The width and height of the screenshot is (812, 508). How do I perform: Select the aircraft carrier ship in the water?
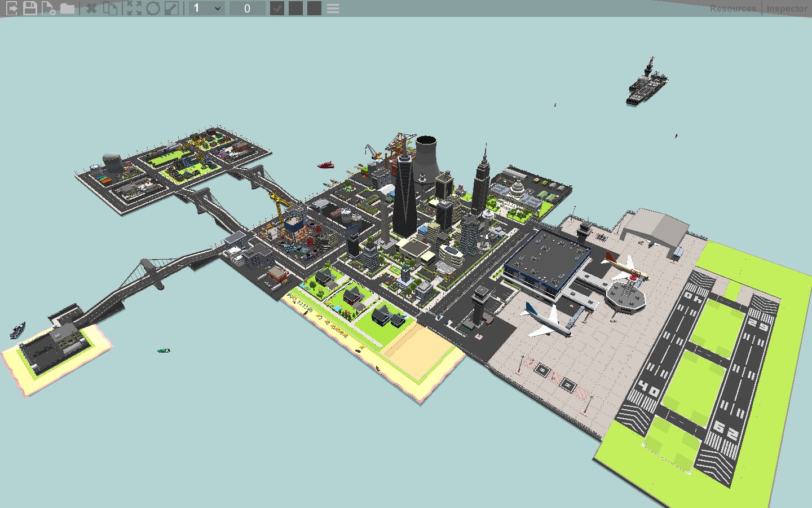(x=647, y=82)
